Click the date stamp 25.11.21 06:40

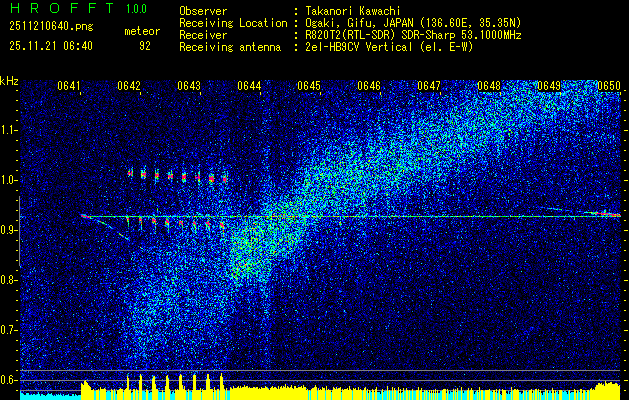51,46
